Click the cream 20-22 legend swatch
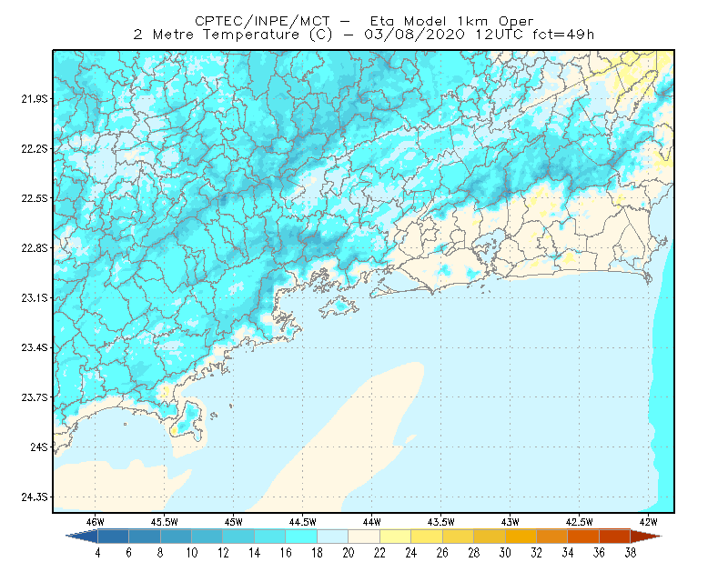728x562 pixels. [x=365, y=537]
